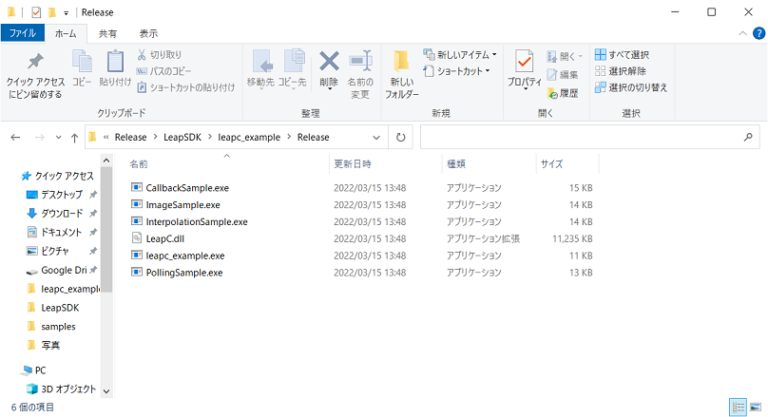Click the Pin to Quick Access icon

click(x=35, y=72)
